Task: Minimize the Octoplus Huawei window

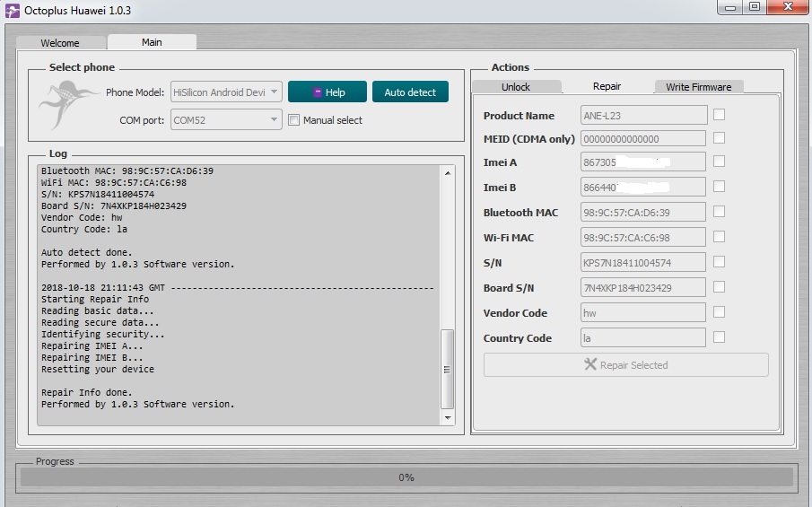Action: [x=730, y=7]
